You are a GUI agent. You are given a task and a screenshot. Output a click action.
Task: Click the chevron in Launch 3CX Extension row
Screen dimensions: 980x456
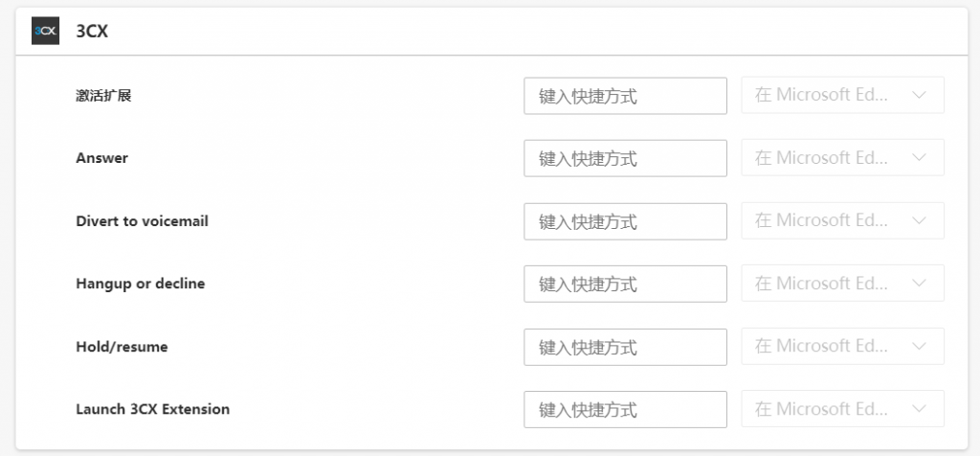[x=919, y=409]
